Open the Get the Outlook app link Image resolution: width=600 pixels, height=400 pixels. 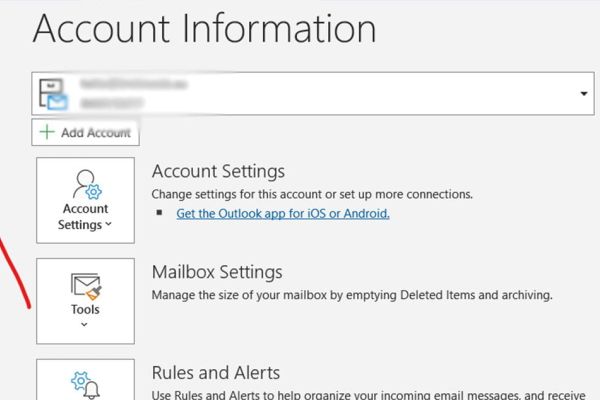pyautogui.click(x=283, y=214)
